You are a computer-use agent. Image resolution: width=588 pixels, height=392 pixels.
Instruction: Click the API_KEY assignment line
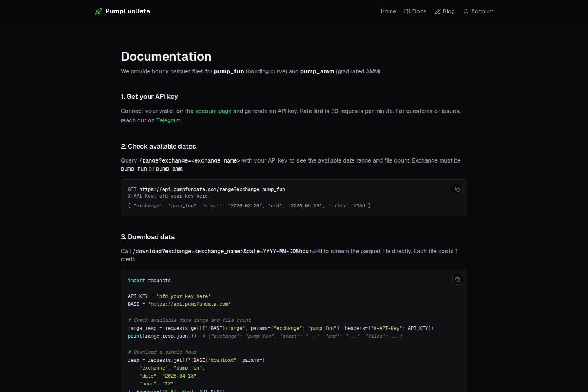[169, 296]
